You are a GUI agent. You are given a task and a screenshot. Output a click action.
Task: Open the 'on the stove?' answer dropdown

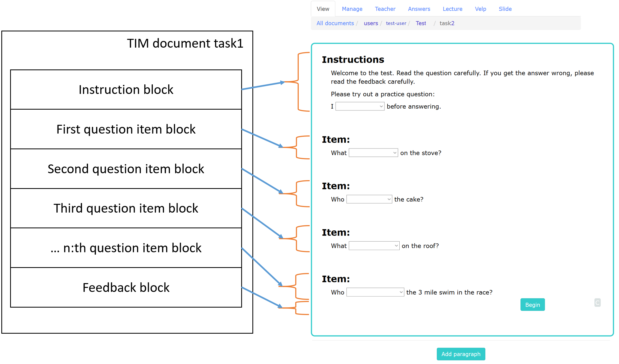373,153
